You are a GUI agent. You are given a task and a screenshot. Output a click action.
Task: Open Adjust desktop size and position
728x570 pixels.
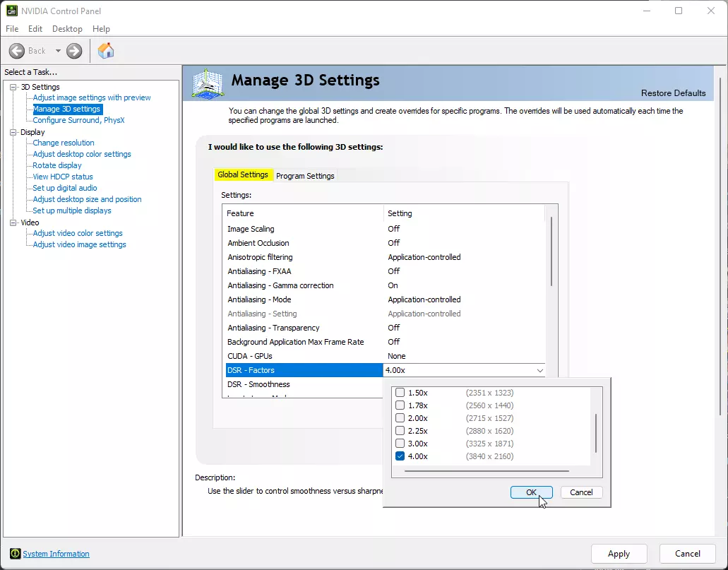pos(87,199)
